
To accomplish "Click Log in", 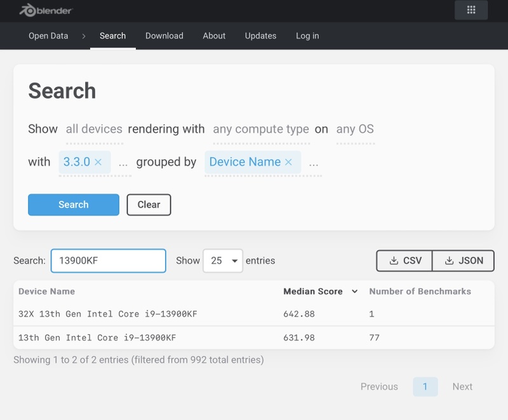I will 307,36.
